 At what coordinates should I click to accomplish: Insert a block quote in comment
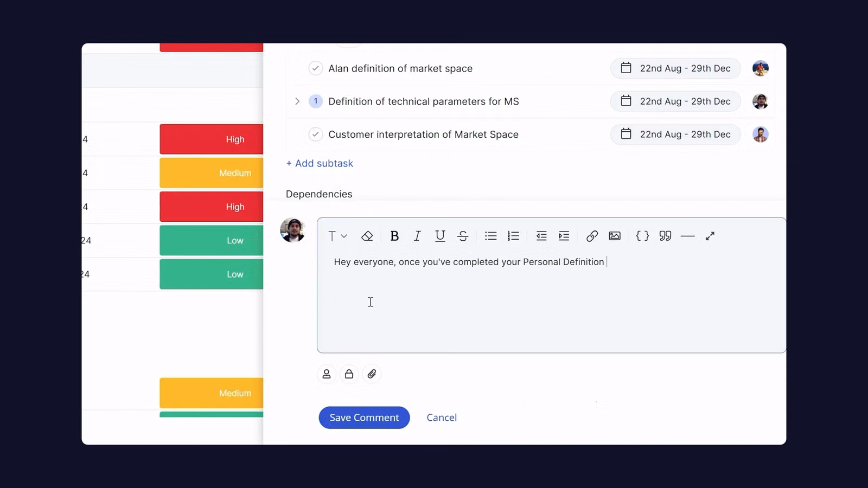[665, 236]
